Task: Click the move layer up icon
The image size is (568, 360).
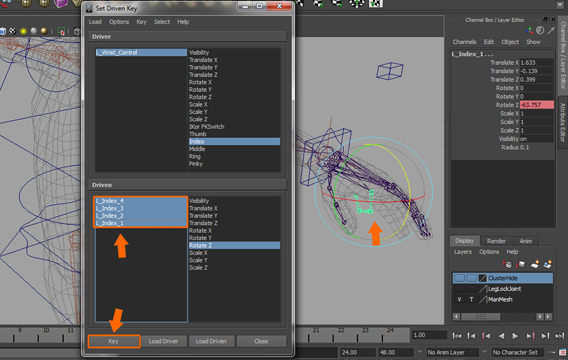Action: pos(508,265)
